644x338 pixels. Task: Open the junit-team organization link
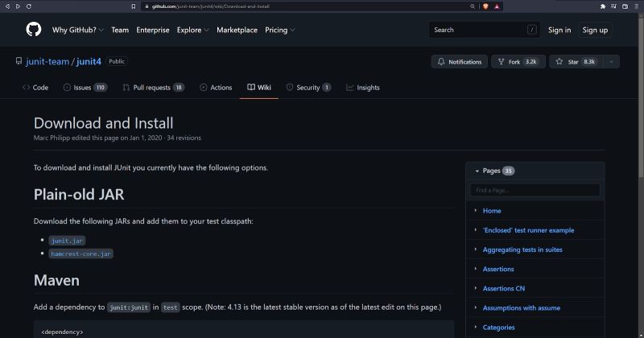tap(47, 61)
